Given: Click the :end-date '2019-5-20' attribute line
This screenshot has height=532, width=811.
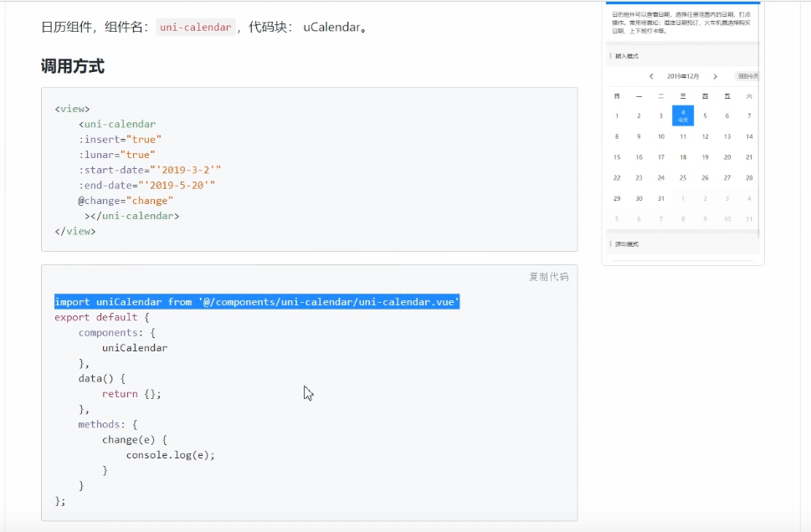Looking at the screenshot, I should pyautogui.click(x=147, y=185).
